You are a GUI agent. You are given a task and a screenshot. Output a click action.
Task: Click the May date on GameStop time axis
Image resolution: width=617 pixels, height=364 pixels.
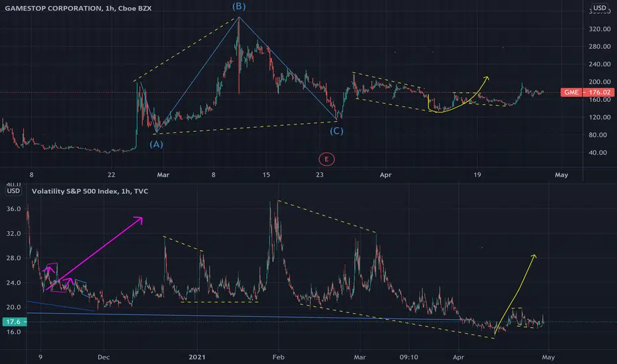pyautogui.click(x=561, y=175)
